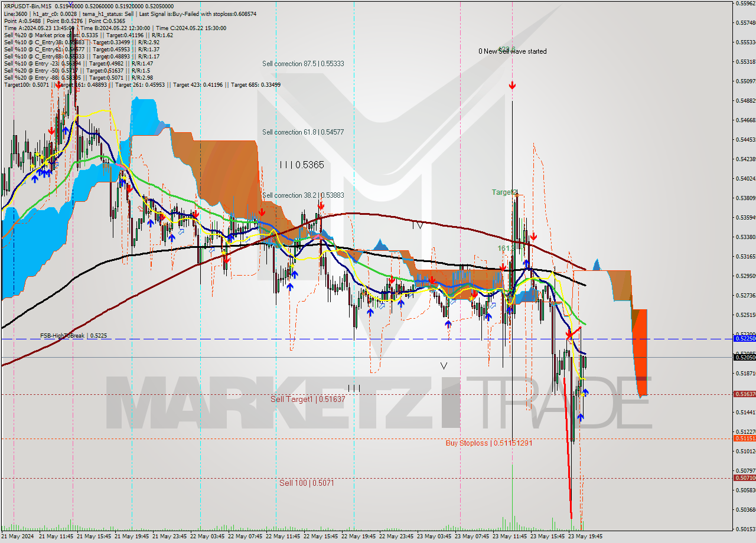Click the '22 May 03:45' time axis label
The height and width of the screenshot is (543, 756).
(208, 537)
